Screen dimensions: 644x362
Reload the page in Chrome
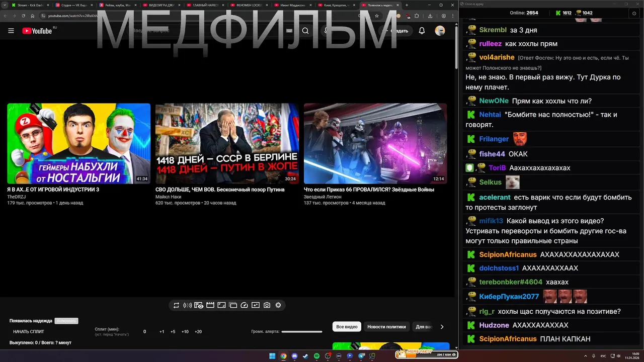pyautogui.click(x=23, y=16)
